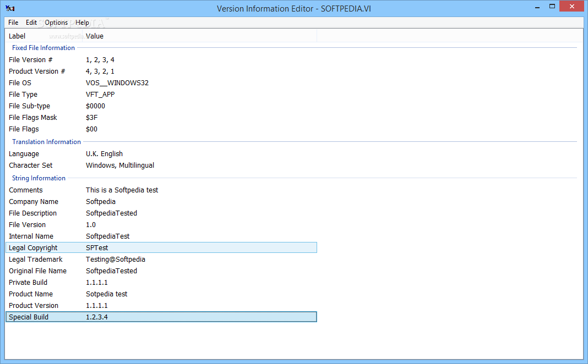Image resolution: width=588 pixels, height=364 pixels.
Task: Click the value $3F
Action: 91,118
